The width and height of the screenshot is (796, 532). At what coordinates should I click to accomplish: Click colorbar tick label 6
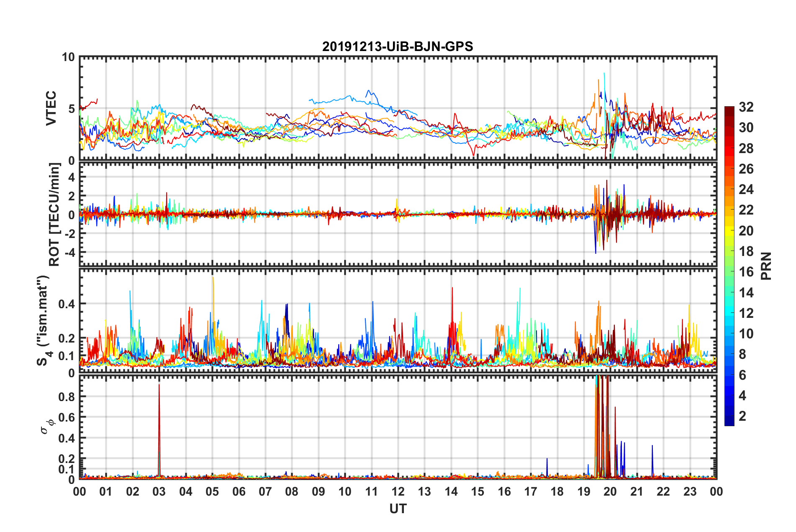[x=742, y=375]
